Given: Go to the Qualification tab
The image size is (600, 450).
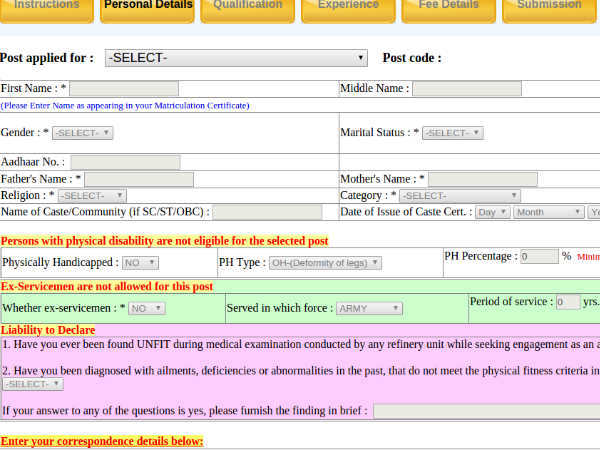Looking at the screenshot, I should (x=248, y=10).
